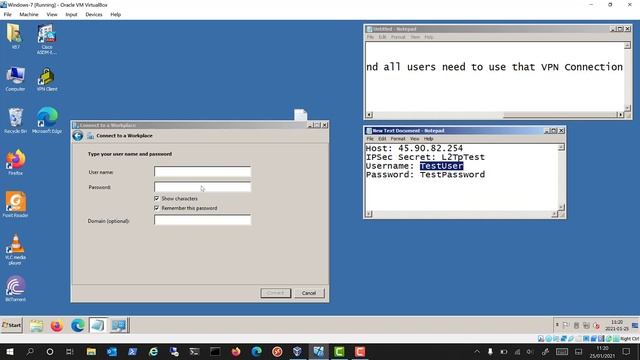The height and width of the screenshot is (360, 640).
Task: Click the Connect button
Action: point(276,293)
